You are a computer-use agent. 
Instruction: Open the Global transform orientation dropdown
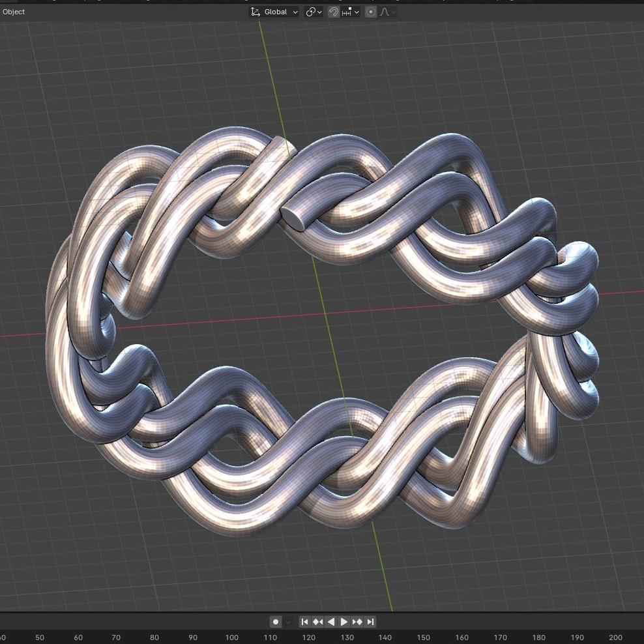274,12
